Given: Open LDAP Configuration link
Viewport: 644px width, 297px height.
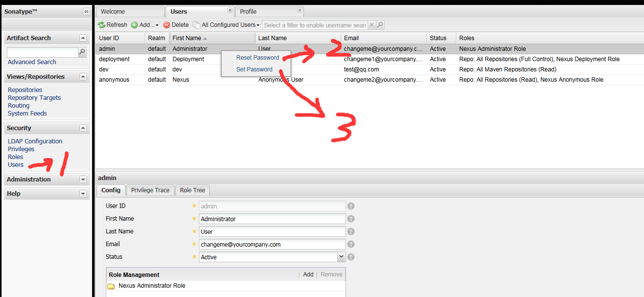Looking at the screenshot, I should click(x=35, y=141).
